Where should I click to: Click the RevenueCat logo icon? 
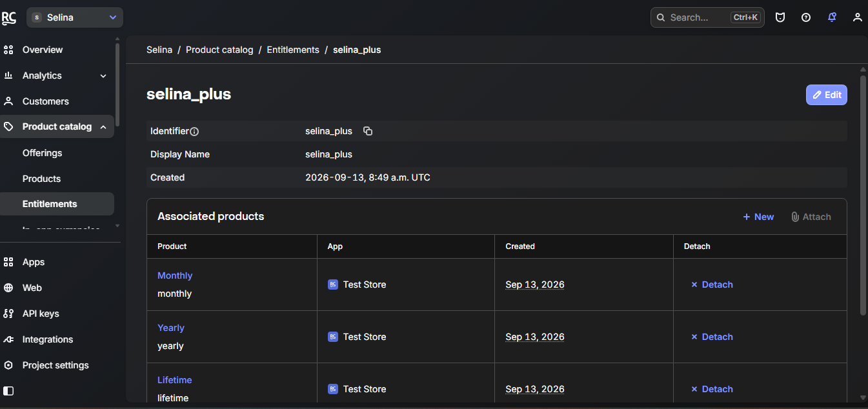pyautogui.click(x=9, y=17)
